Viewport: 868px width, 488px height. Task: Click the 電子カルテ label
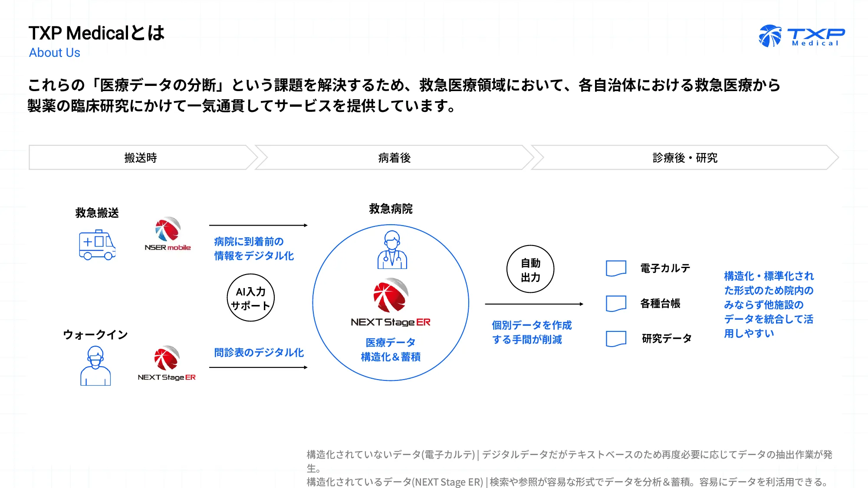click(x=665, y=268)
